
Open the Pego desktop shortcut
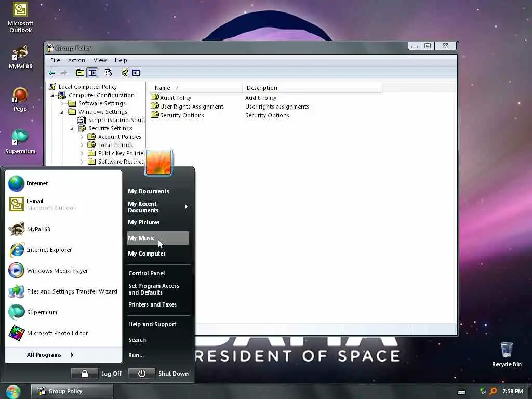pyautogui.click(x=20, y=99)
